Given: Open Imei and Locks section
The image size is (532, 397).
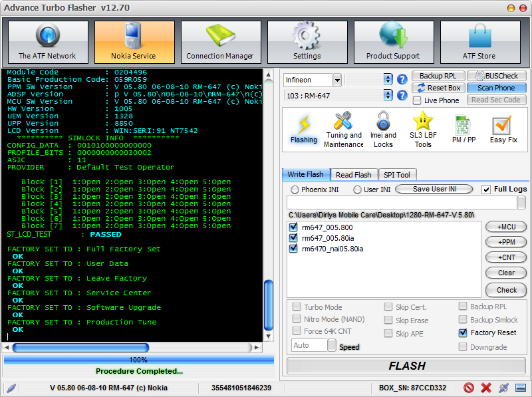Looking at the screenshot, I should click(x=383, y=130).
